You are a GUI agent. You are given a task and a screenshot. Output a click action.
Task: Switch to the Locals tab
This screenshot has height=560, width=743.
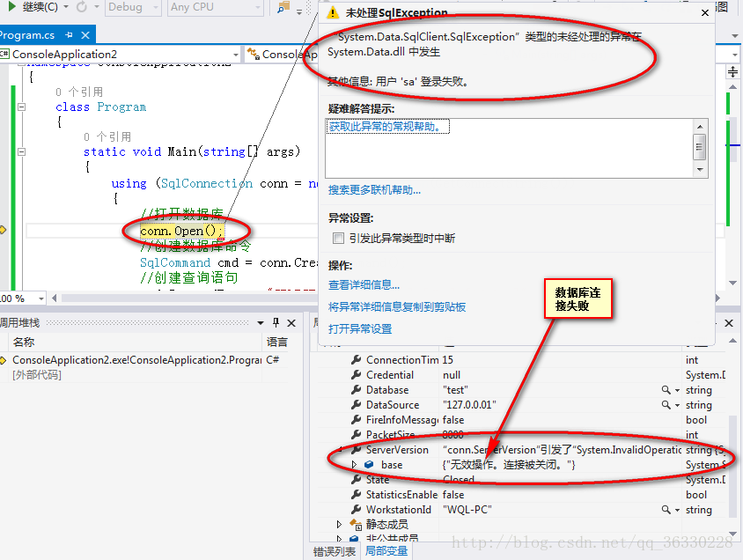386,551
